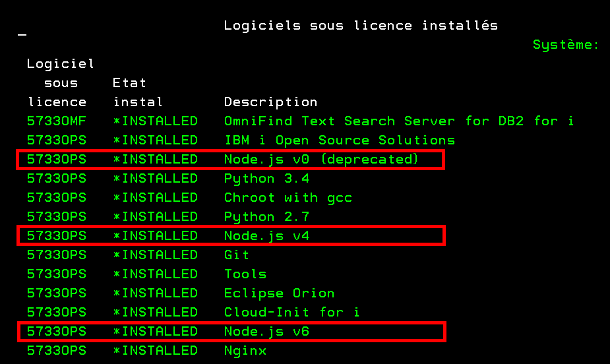Select the Node.js v6 entry

266,332
